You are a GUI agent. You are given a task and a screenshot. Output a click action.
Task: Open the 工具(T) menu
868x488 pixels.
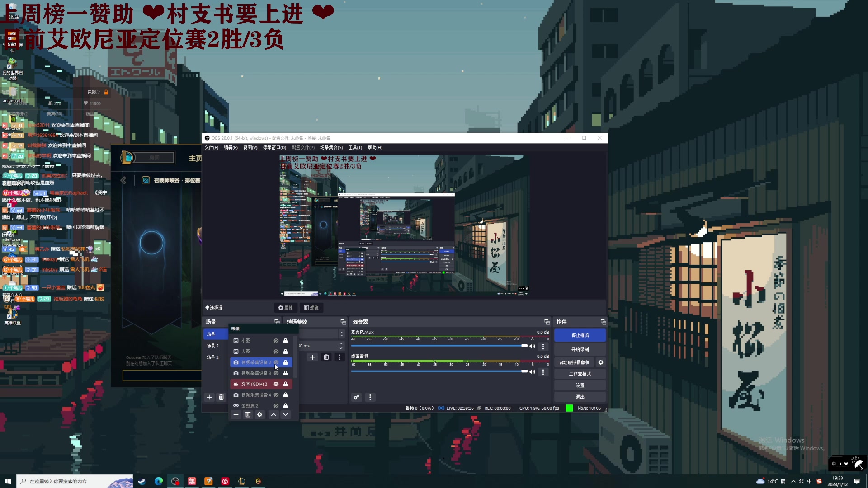pyautogui.click(x=355, y=148)
